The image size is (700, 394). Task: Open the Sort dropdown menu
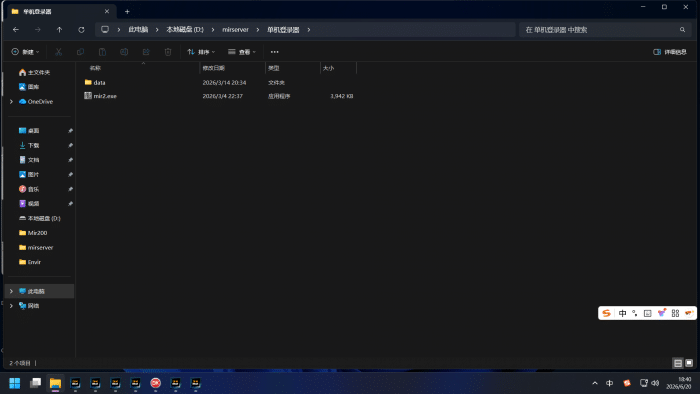[x=201, y=52]
